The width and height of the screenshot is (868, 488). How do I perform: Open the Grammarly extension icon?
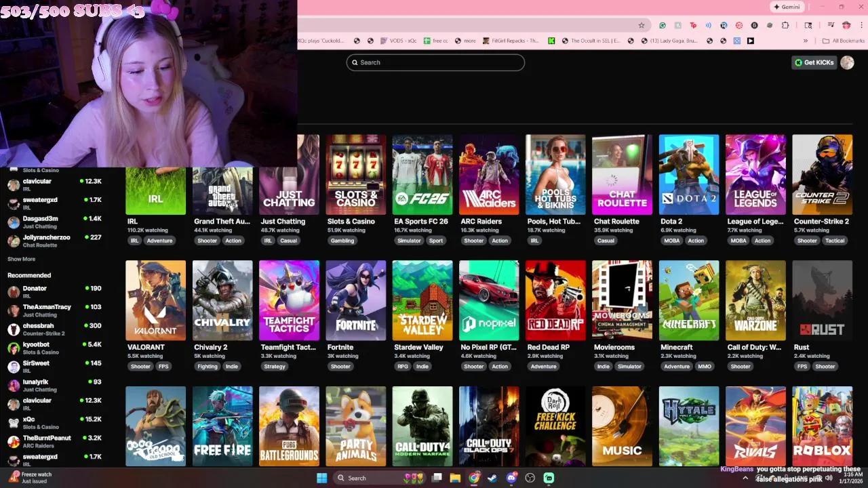coord(663,25)
